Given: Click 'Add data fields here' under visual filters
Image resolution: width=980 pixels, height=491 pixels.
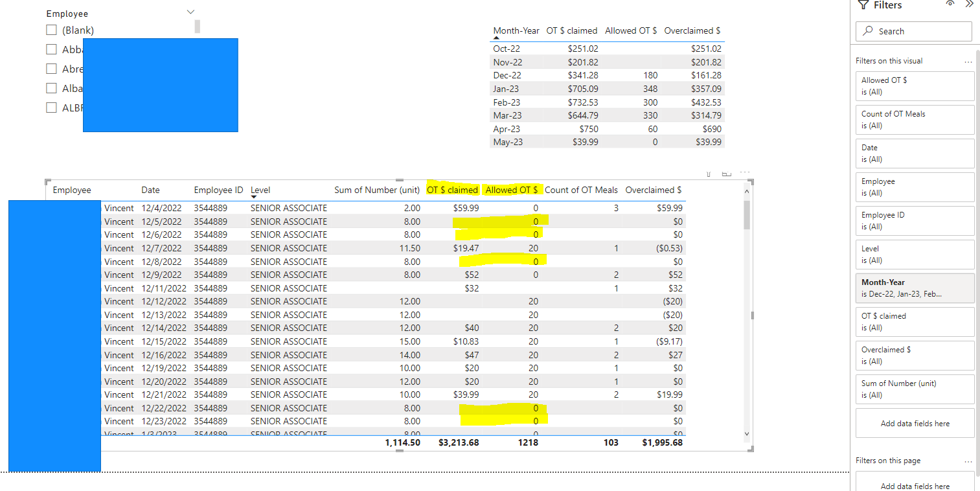Looking at the screenshot, I should [915, 423].
